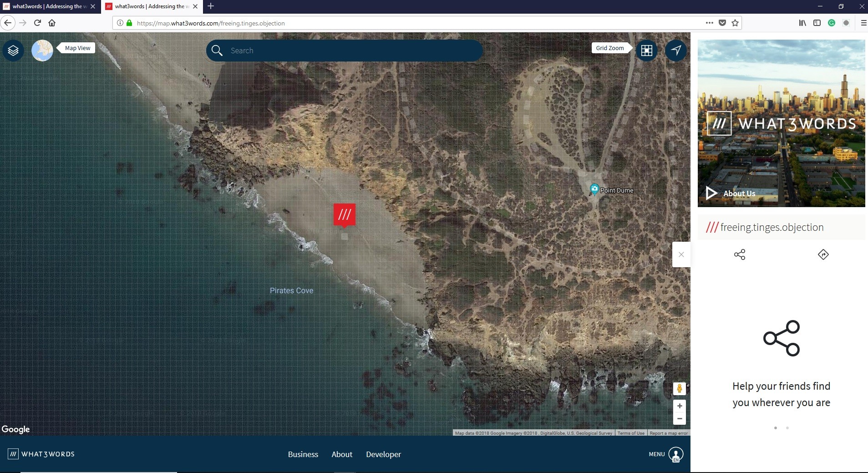
Task: Switch to Map View using globe thumbnail
Action: 42,50
